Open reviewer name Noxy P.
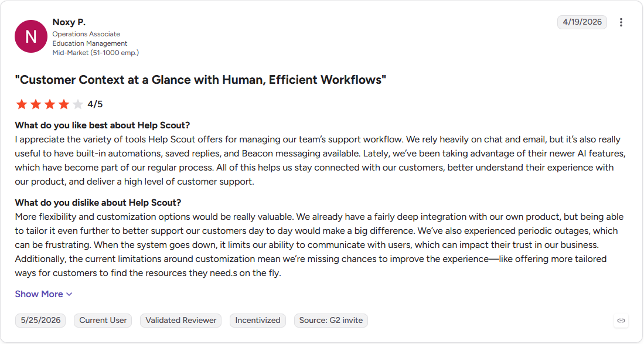Image resolution: width=644 pixels, height=344 pixels. coord(69,22)
